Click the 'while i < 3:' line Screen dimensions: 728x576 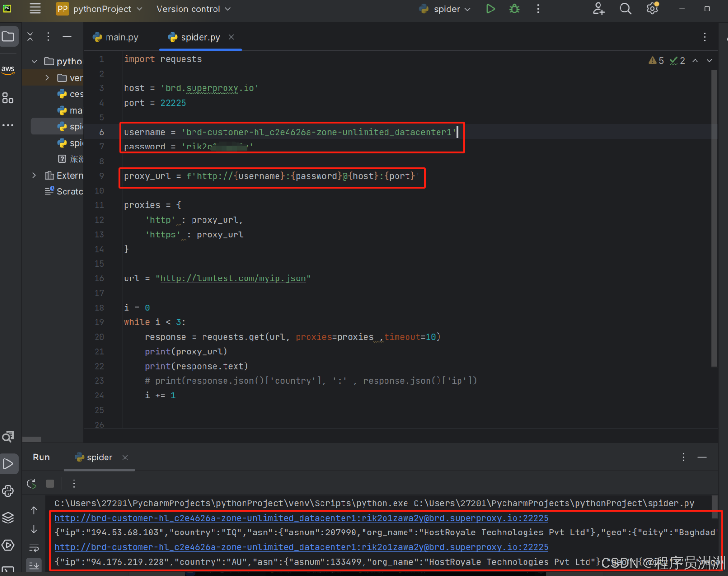[x=155, y=322]
